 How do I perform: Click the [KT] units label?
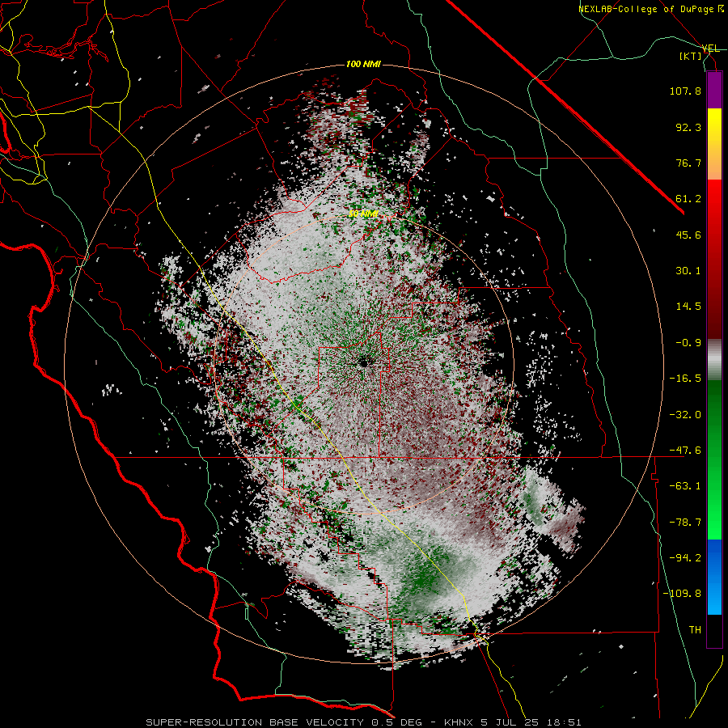(691, 56)
